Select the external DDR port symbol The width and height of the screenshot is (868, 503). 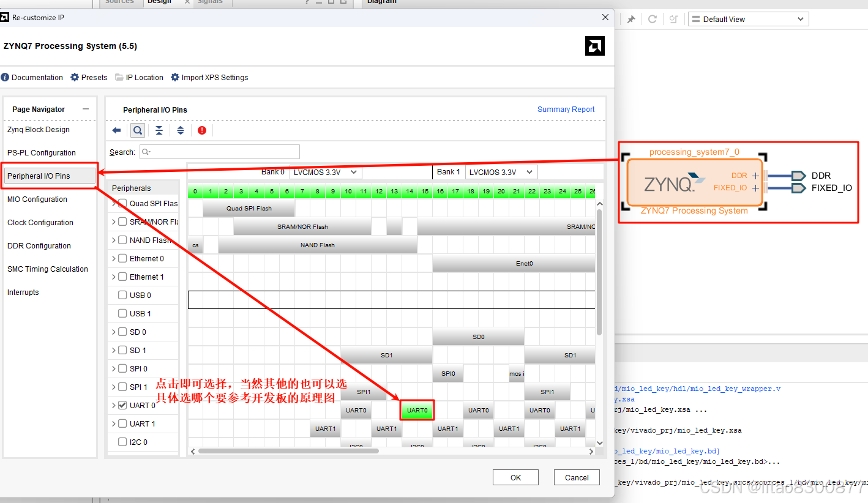tap(798, 176)
